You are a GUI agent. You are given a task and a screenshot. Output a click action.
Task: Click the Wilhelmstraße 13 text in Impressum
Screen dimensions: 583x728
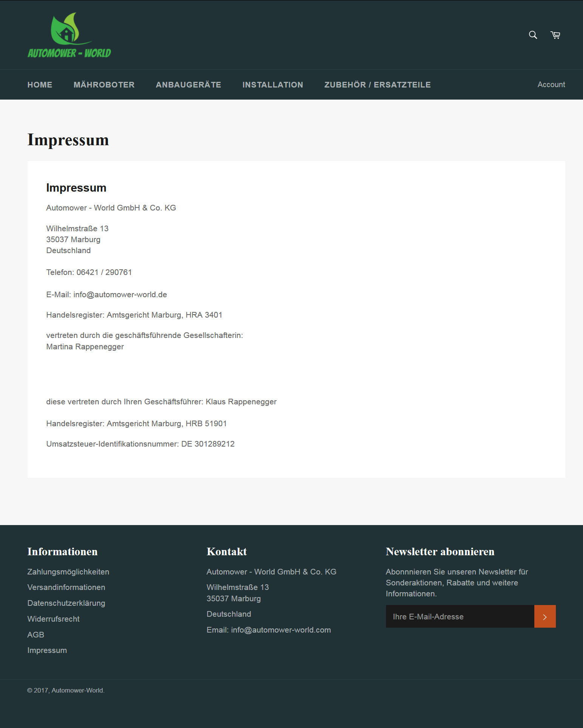[77, 229]
